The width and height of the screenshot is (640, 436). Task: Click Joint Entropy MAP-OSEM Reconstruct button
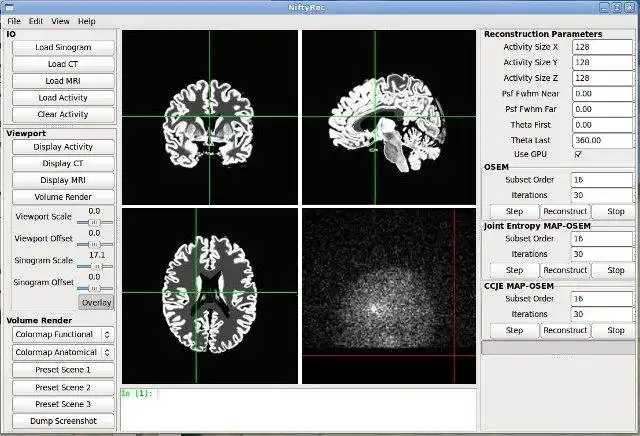(565, 270)
